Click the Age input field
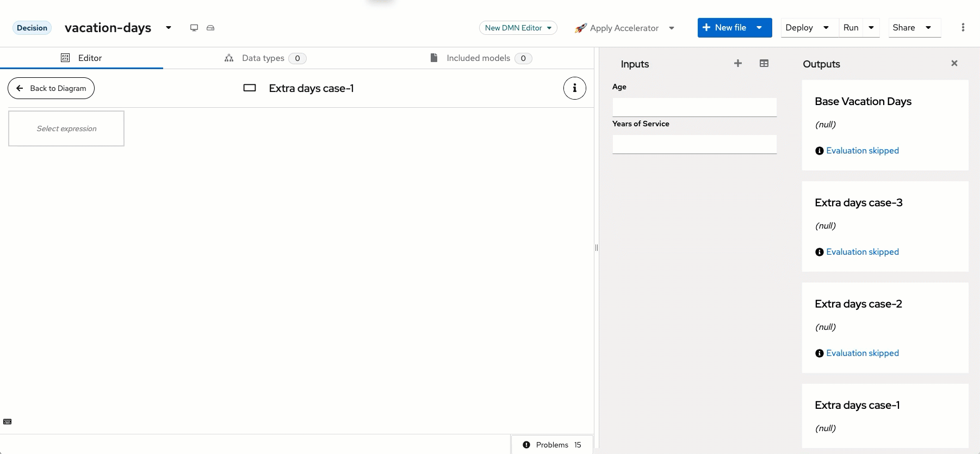This screenshot has width=980, height=454. [694, 107]
